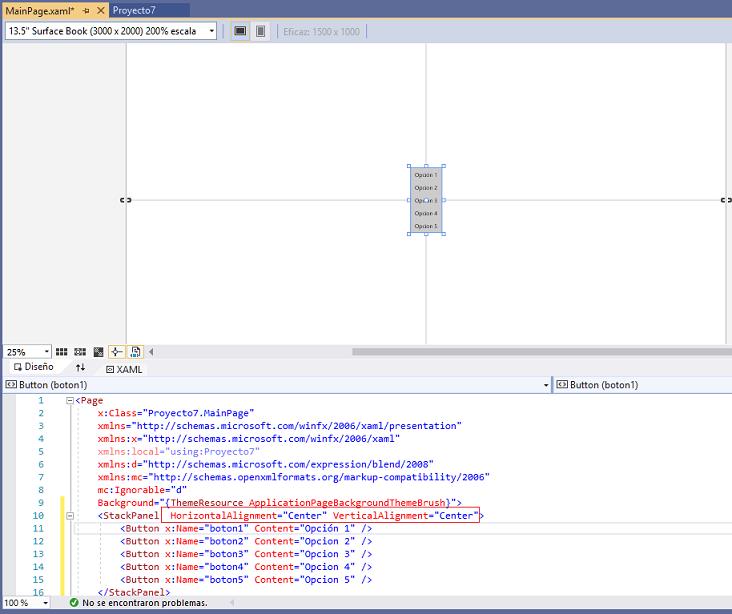Toggle the snap grid display icon
Viewport: 732px width, 614px height.
point(62,352)
